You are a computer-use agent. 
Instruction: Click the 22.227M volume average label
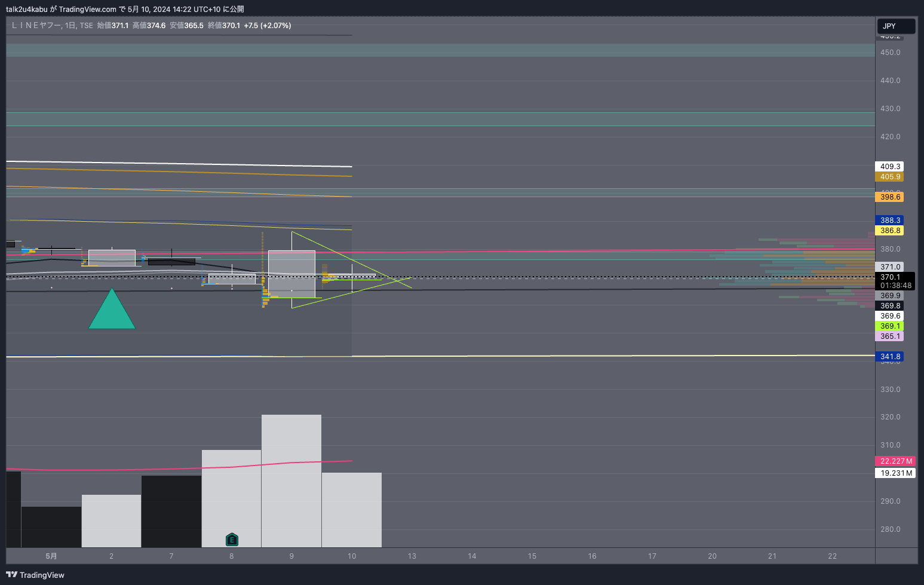(x=895, y=461)
